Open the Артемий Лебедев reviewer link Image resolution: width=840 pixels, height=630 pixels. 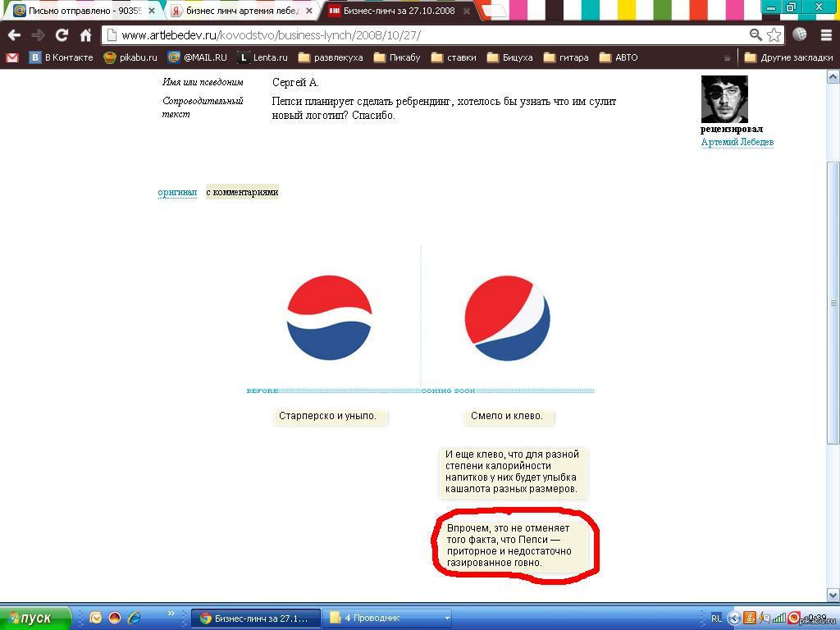[737, 141]
